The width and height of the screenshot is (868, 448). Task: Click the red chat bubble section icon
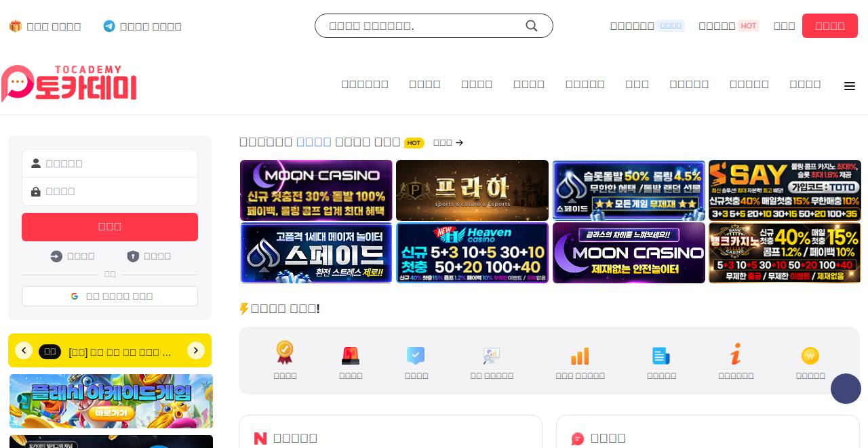pos(578,439)
